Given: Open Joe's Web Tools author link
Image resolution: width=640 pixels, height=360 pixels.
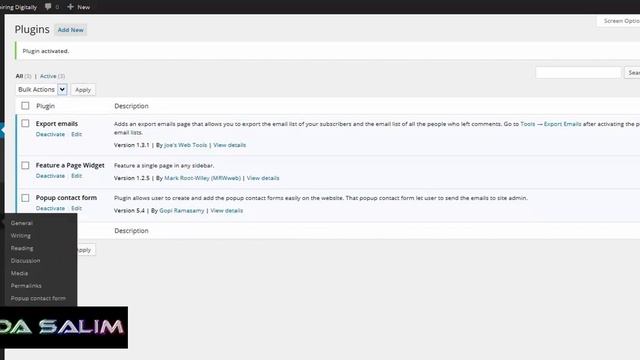Looking at the screenshot, I should coord(186,145).
